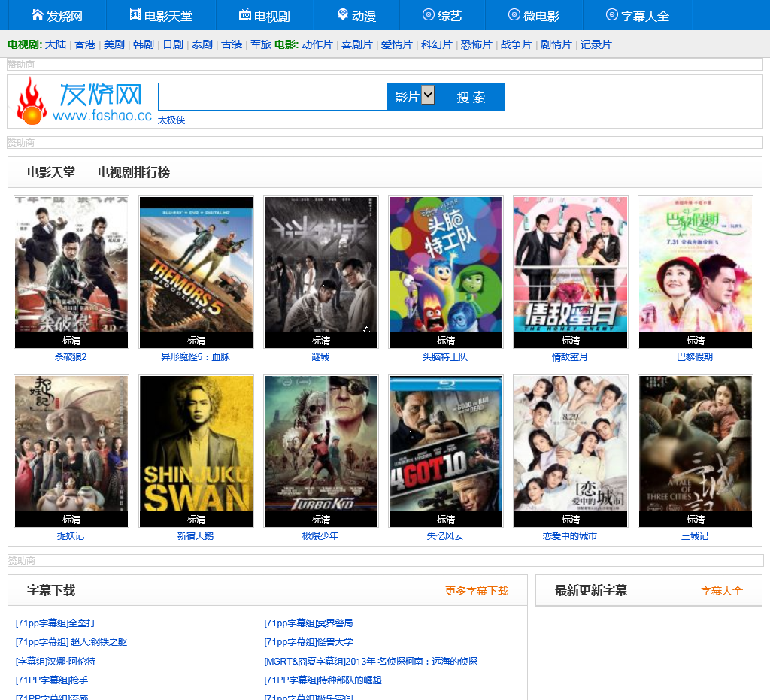
Task: Click the 新宿天鹅 title link
Action: (x=196, y=536)
